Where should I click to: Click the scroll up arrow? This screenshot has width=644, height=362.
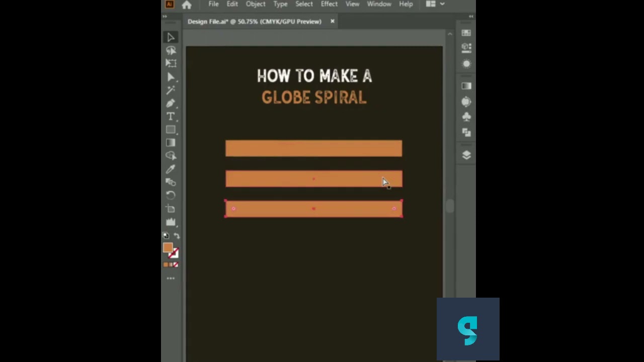point(450,34)
